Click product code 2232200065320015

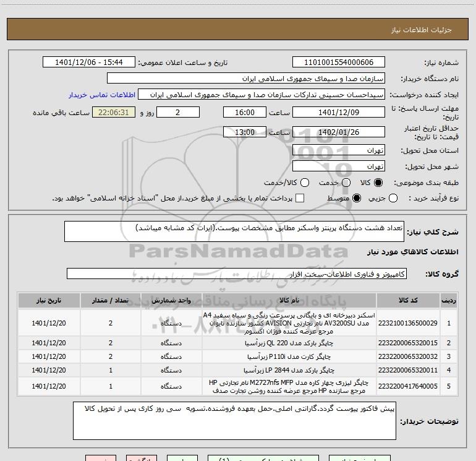tap(408, 343)
